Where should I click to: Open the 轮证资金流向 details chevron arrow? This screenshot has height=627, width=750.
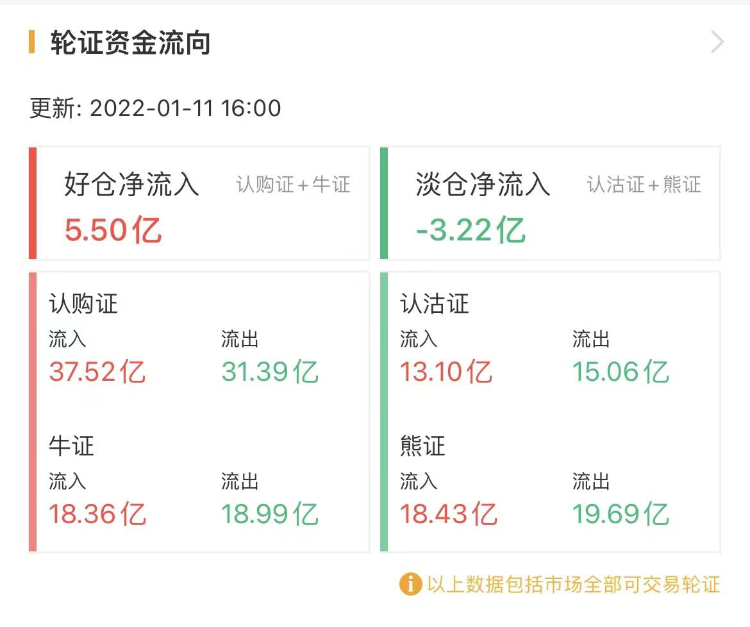[717, 42]
